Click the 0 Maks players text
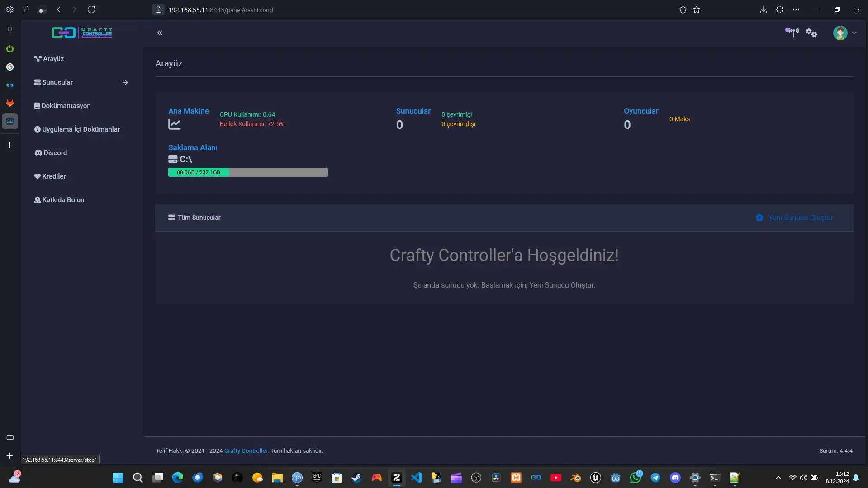Screen dimensions: 868x488 click(679, 119)
